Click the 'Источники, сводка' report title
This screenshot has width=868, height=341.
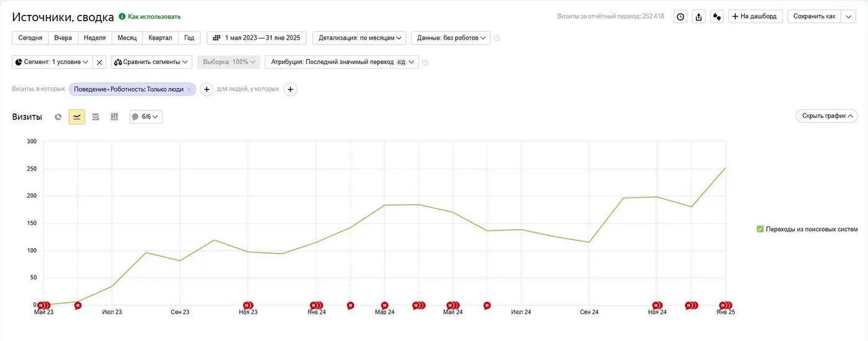(63, 17)
